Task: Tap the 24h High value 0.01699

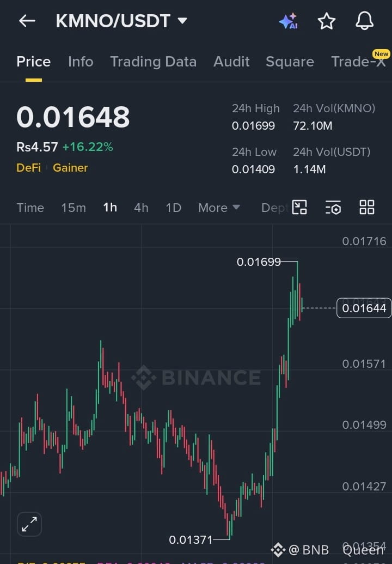Action: (253, 125)
